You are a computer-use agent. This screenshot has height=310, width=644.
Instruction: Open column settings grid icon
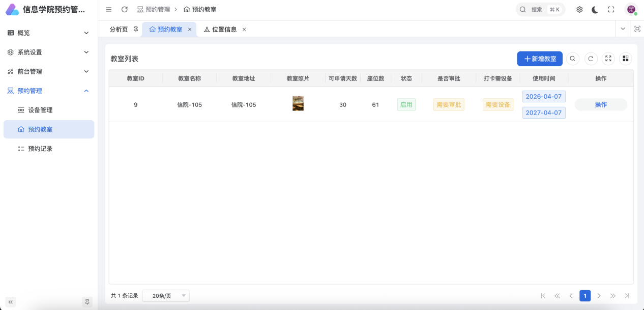pyautogui.click(x=625, y=59)
